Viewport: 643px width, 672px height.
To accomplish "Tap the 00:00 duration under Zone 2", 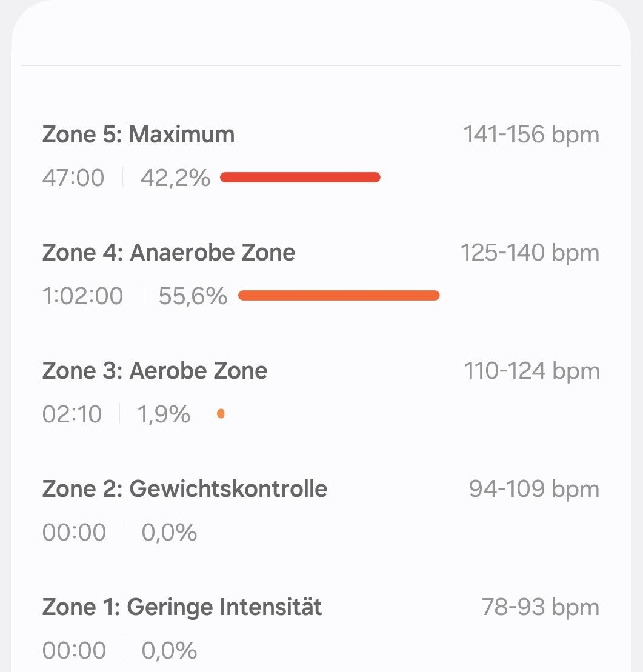I will [x=74, y=533].
